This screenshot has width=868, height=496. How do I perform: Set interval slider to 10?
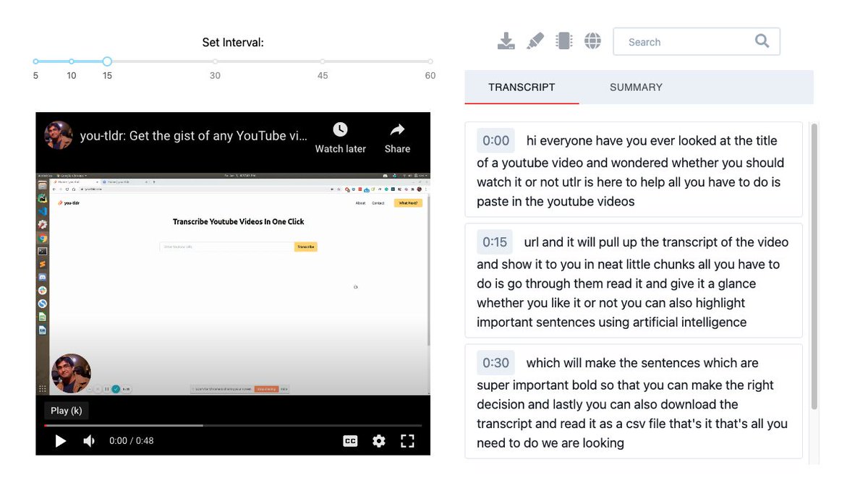pyautogui.click(x=72, y=61)
